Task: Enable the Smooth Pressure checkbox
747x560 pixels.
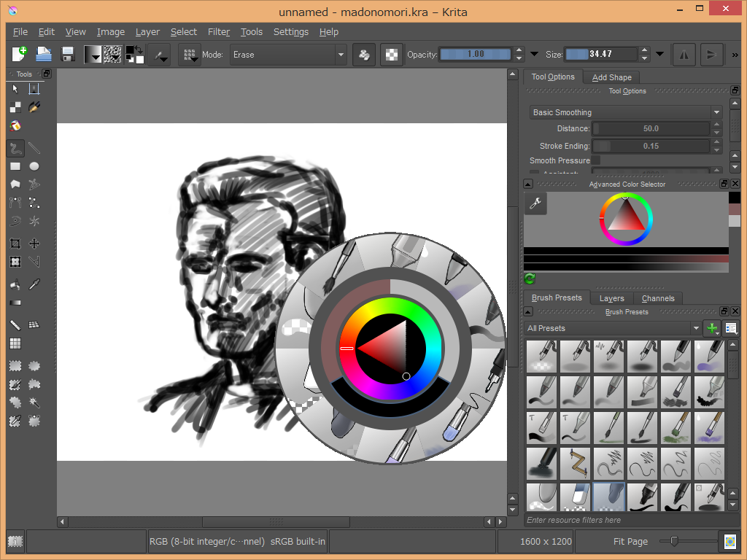Action: click(x=595, y=160)
